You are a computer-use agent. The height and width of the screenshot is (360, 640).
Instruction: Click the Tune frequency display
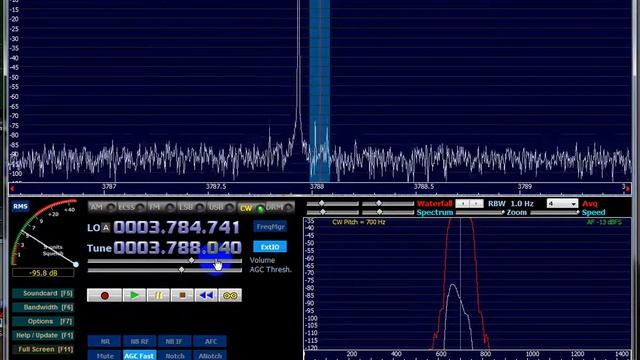tap(178, 247)
